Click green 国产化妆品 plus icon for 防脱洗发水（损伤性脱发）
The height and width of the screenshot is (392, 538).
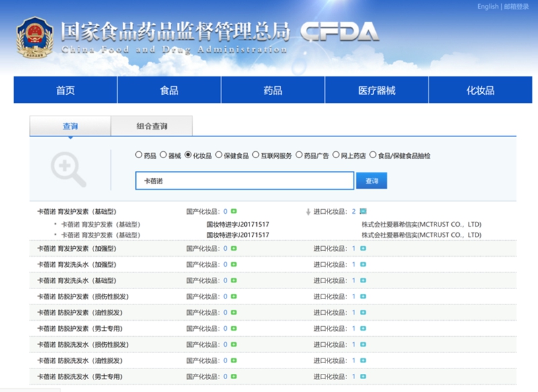coord(233,344)
